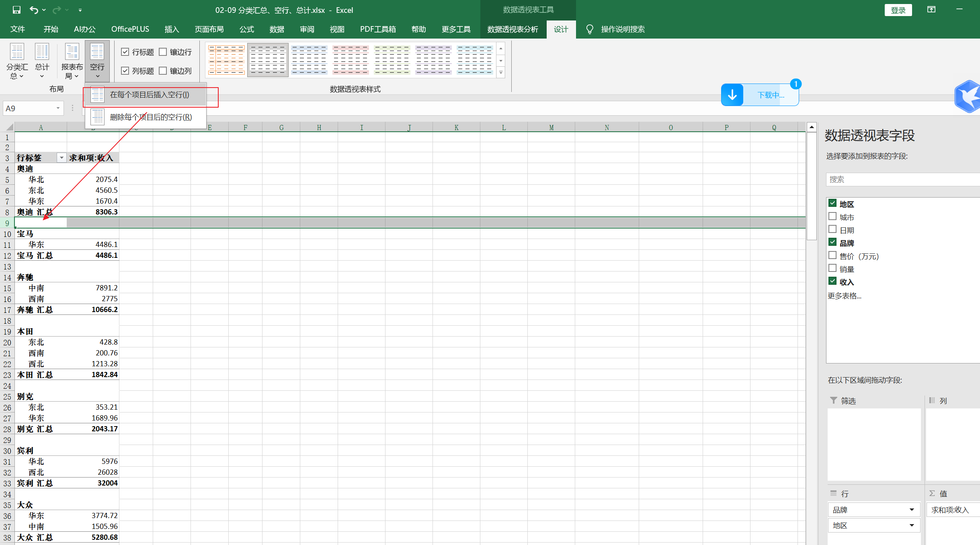Viewport: 980px width, 545px height.
Task: Open the 更多表格 link
Action: tap(844, 296)
